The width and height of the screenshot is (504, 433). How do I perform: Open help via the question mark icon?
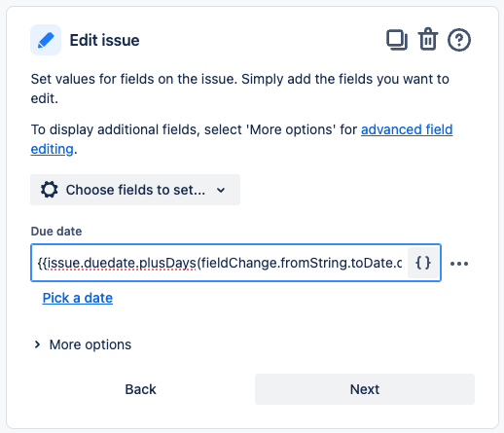(459, 40)
